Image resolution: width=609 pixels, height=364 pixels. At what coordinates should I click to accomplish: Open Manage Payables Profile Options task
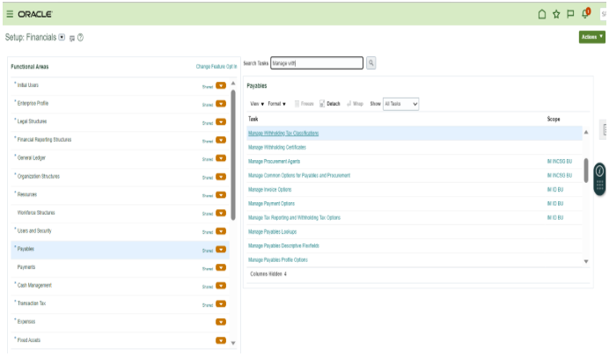point(278,260)
